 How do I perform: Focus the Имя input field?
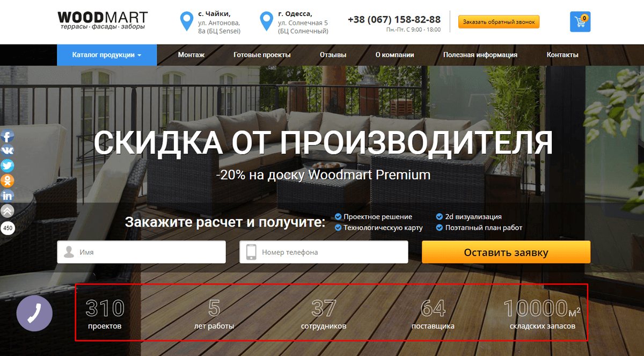(x=141, y=252)
